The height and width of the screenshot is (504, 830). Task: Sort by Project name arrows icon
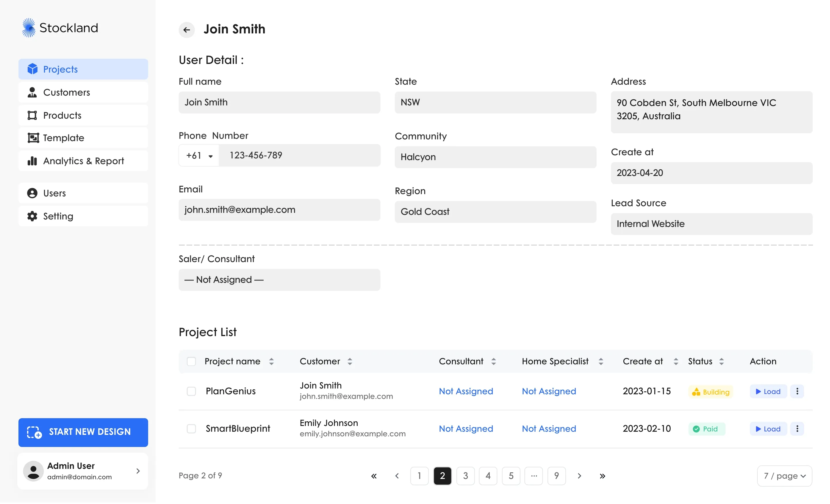pyautogui.click(x=271, y=361)
